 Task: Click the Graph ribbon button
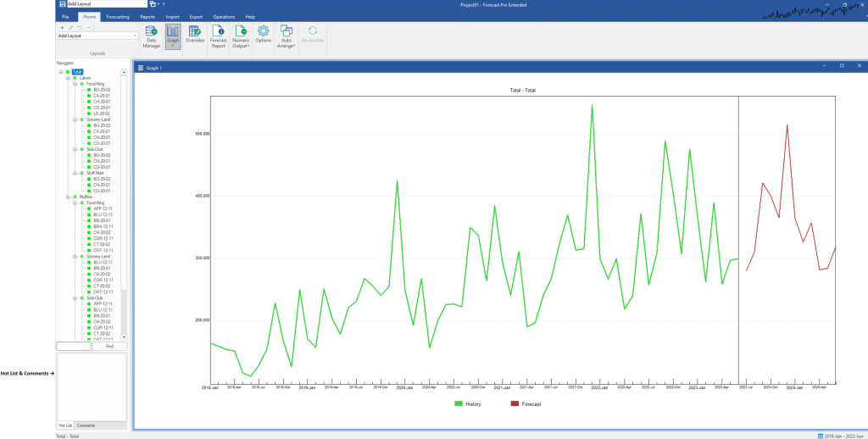[173, 36]
